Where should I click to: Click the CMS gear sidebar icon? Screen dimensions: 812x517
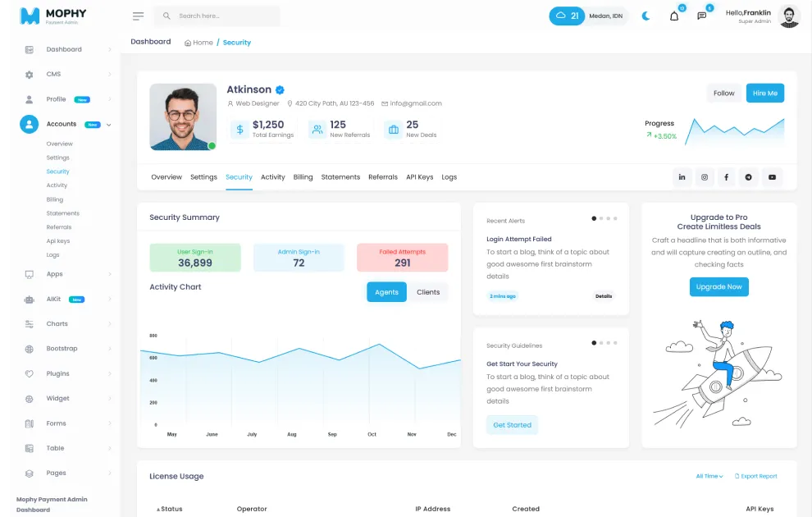(x=29, y=75)
